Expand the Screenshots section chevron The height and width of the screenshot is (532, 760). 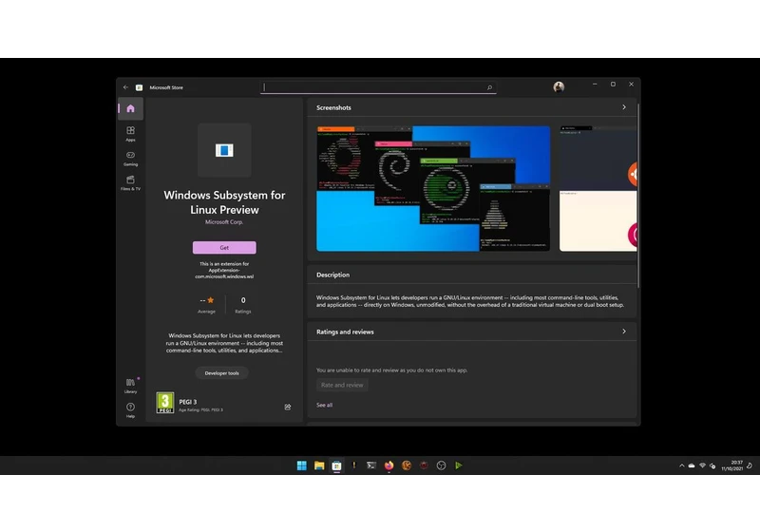[624, 107]
